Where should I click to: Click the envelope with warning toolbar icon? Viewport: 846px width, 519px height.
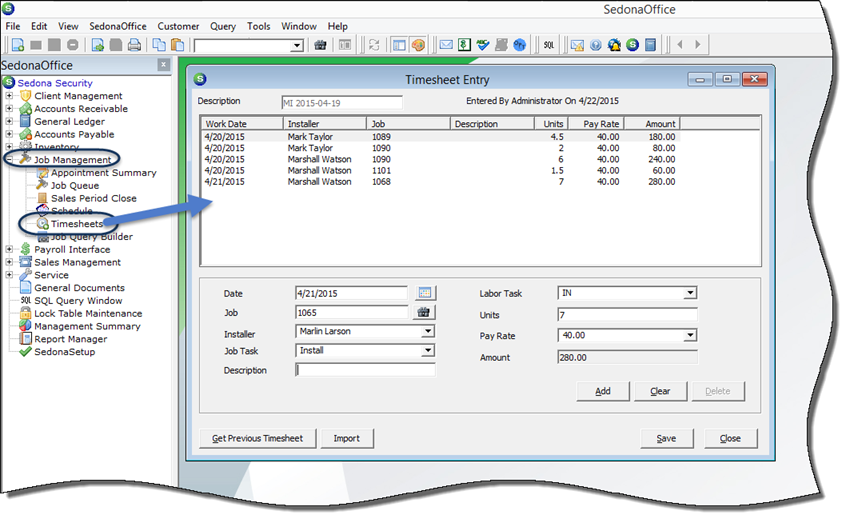point(577,45)
